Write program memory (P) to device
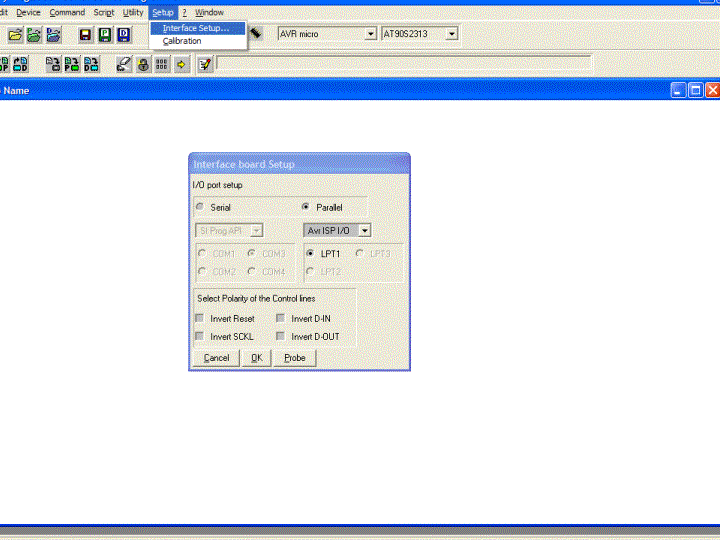 [72, 64]
